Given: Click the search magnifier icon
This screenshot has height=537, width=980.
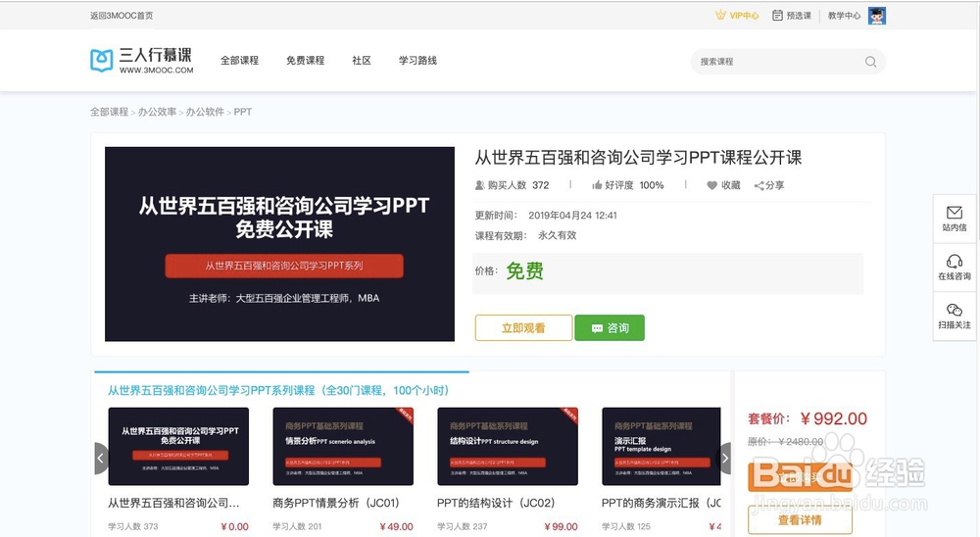Looking at the screenshot, I should [870, 62].
